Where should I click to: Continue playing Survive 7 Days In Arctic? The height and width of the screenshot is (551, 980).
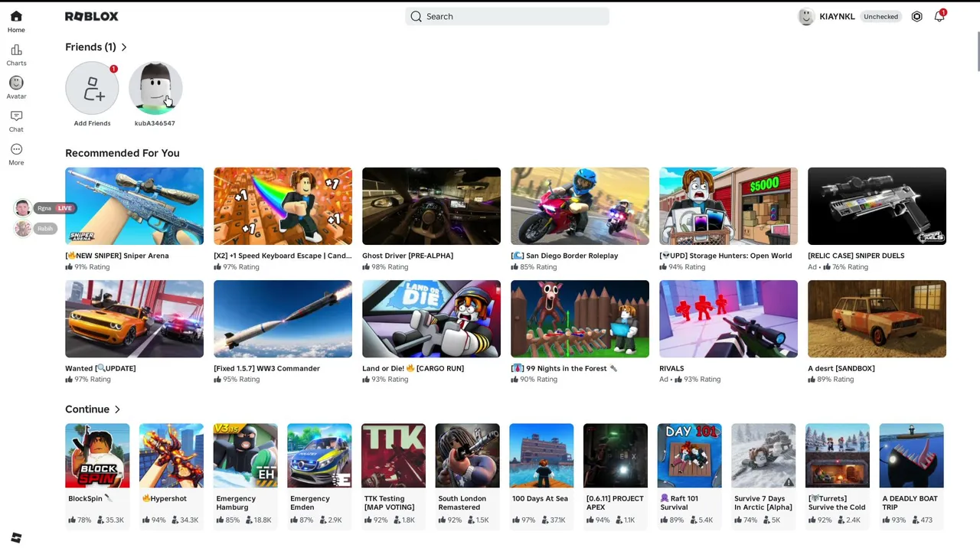[x=763, y=455]
